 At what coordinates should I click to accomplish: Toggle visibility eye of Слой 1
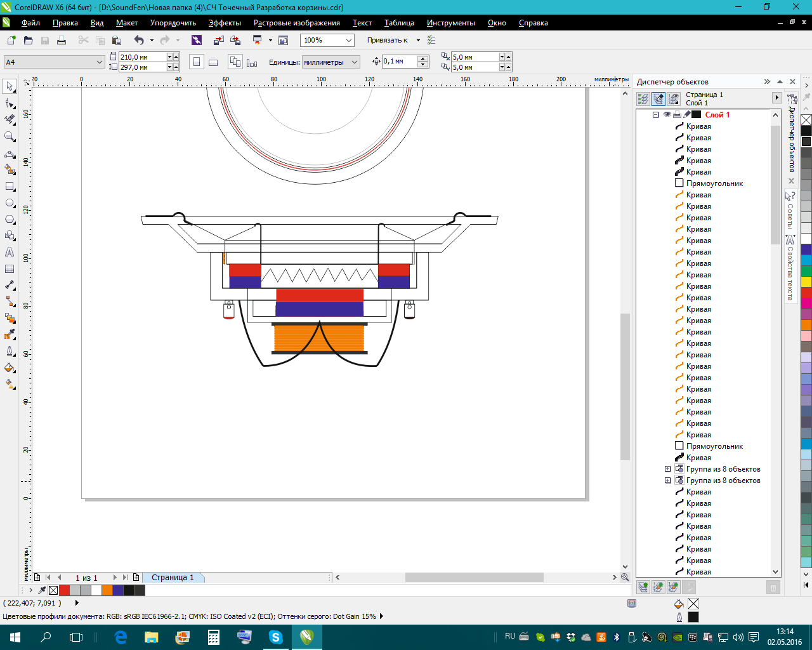click(x=667, y=115)
